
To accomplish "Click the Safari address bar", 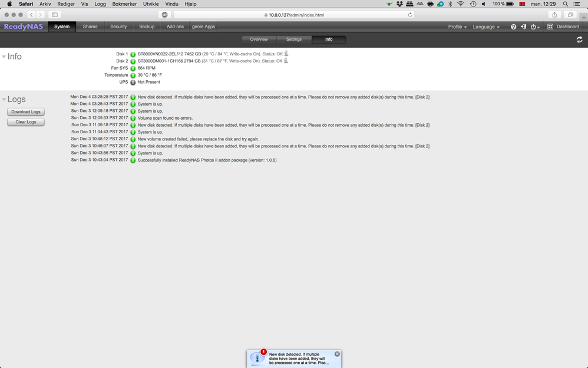I will point(295,15).
